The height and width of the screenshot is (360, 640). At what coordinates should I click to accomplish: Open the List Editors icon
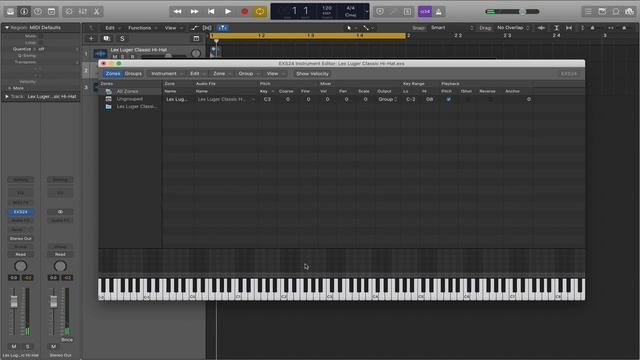click(588, 11)
